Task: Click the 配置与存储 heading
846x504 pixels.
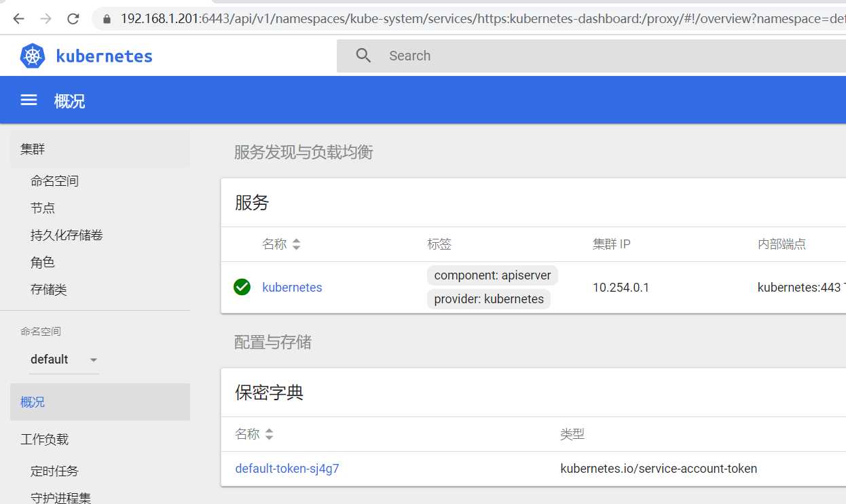Action: (272, 342)
